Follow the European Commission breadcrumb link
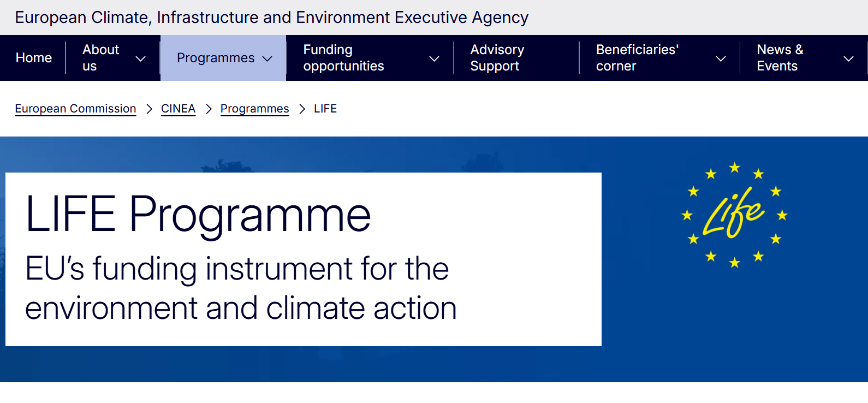Viewport: 868px width, 403px height. click(x=75, y=109)
